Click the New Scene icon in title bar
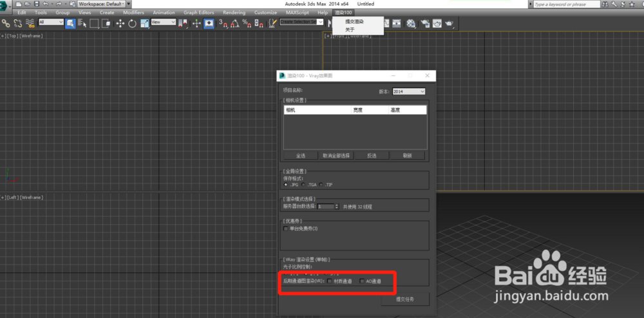The image size is (644, 318). coord(19,4)
